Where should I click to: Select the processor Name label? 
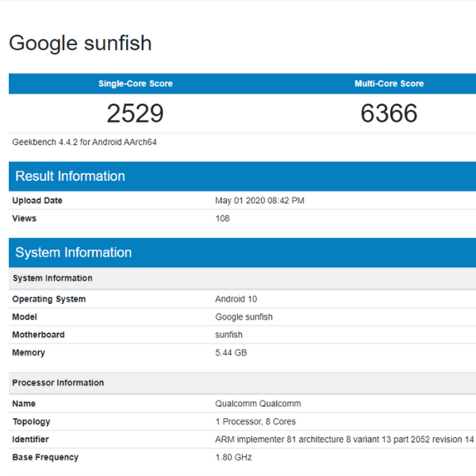pos(24,404)
